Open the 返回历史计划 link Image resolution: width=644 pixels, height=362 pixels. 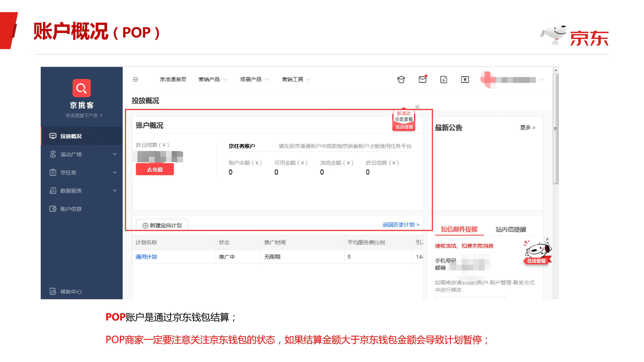pyautogui.click(x=401, y=225)
